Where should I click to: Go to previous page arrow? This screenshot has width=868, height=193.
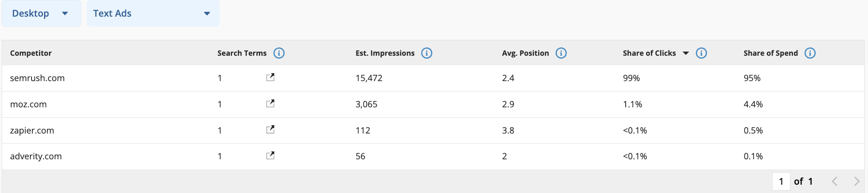(x=835, y=181)
